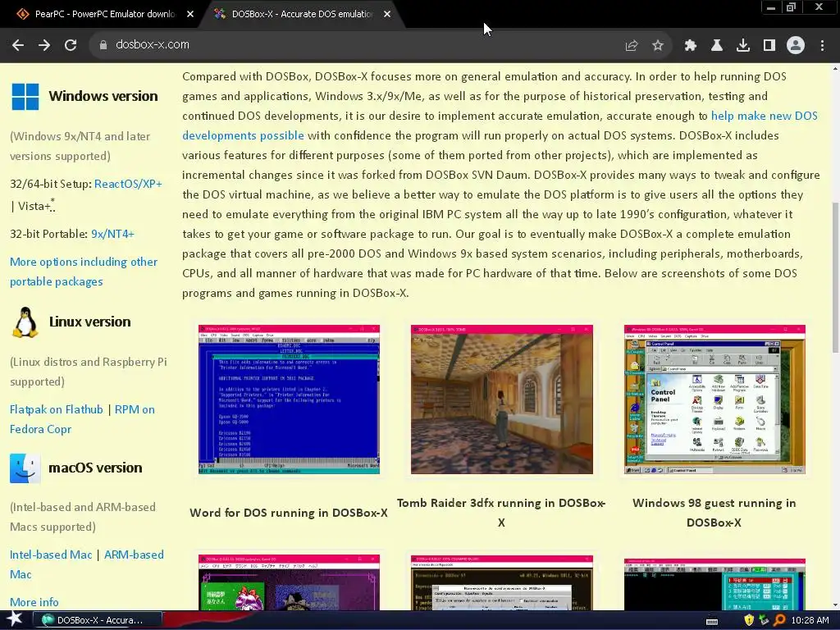Select the DOSBox-X taskbar window button
Viewport: 840px width, 630px height.
pos(98,620)
